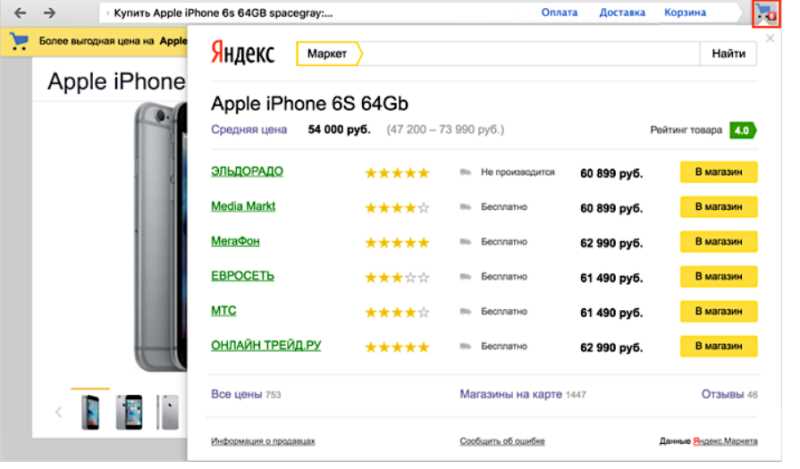800x469 pixels.
Task: Click the star rating for МТС
Action: point(397,312)
